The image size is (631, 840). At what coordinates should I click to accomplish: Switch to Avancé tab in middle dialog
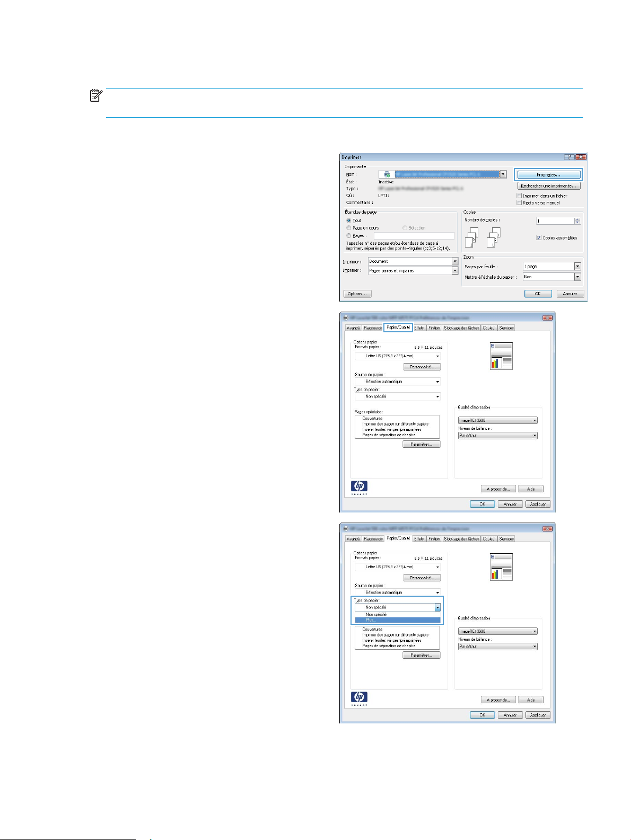[353, 328]
